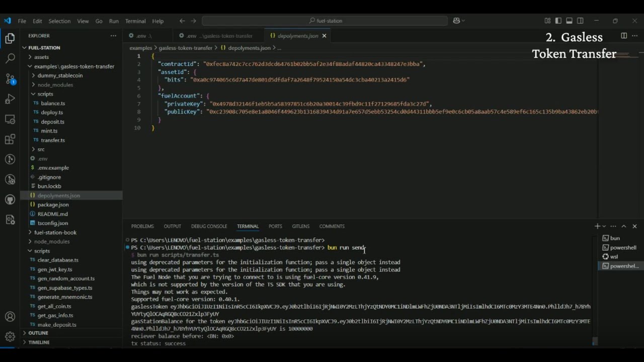Switch to the PORTS panel tab

(x=275, y=226)
